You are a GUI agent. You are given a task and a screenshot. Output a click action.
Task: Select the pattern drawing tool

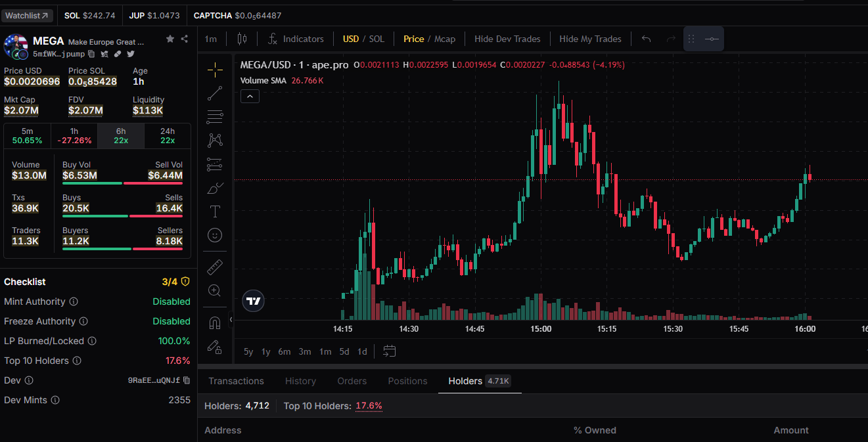pos(215,140)
